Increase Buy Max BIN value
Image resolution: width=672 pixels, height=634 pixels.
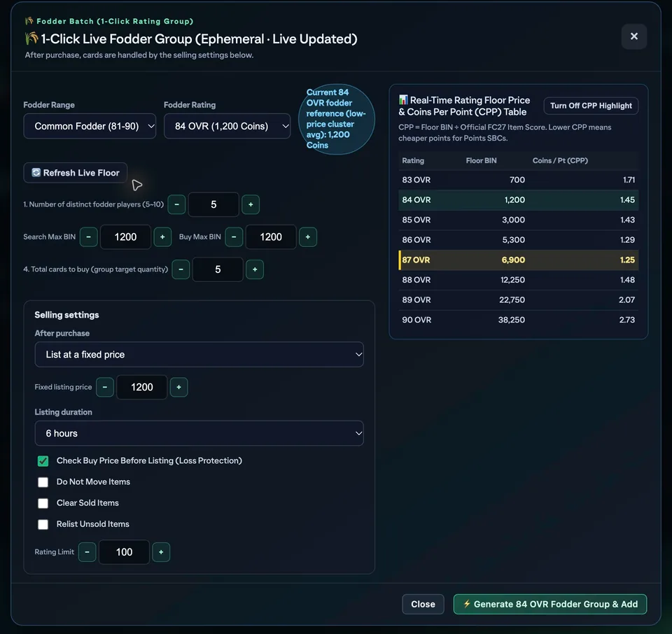[308, 237]
